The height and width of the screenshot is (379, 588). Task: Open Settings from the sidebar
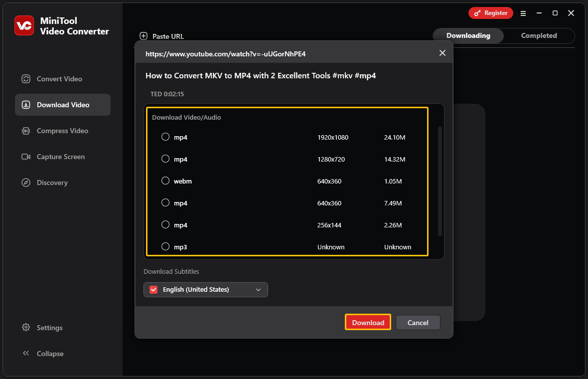(63, 328)
